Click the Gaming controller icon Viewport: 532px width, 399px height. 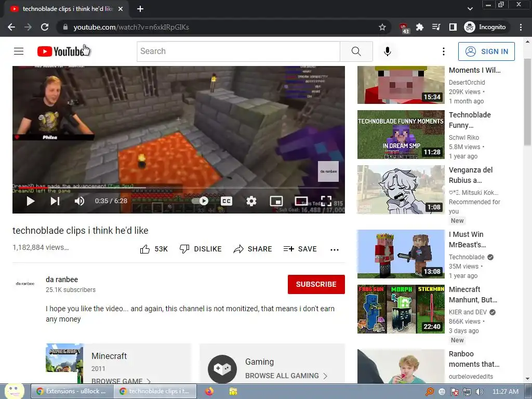click(x=222, y=369)
